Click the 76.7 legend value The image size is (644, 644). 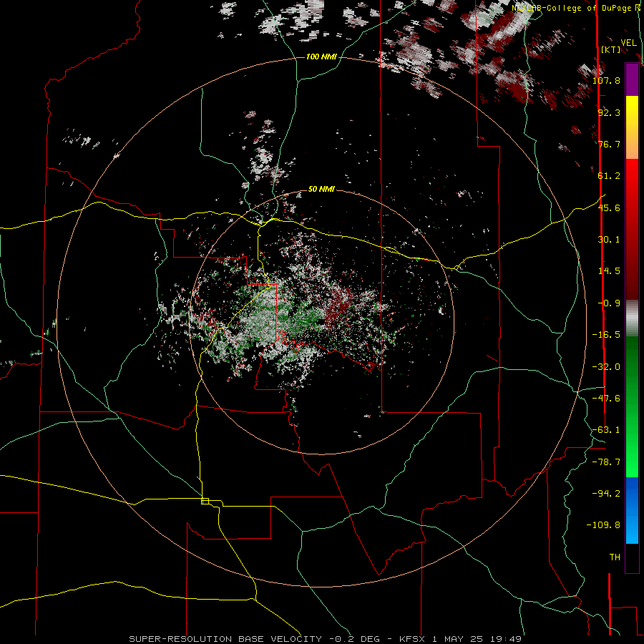pyautogui.click(x=609, y=144)
